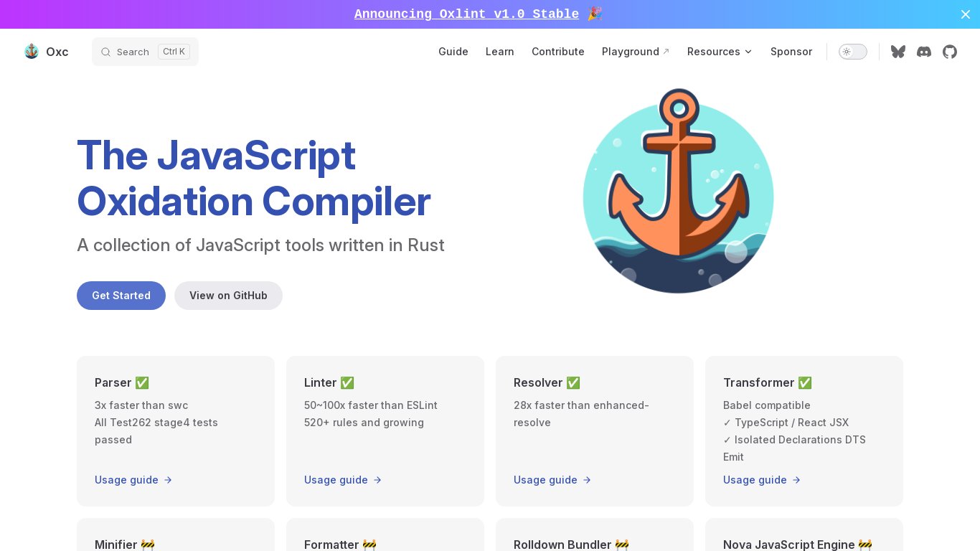Click the '3x faster than swc' text

(x=141, y=405)
